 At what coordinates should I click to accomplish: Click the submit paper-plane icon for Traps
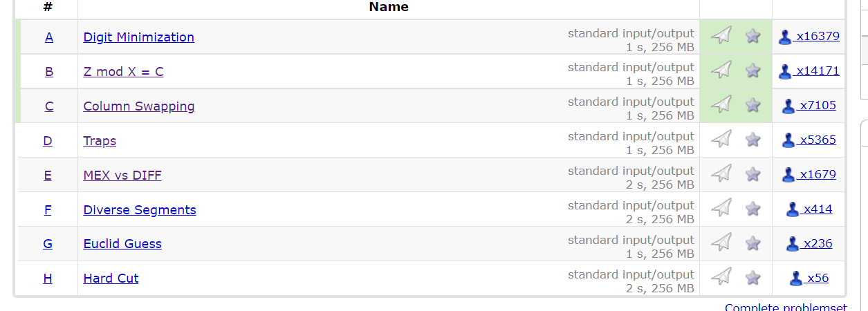point(721,140)
